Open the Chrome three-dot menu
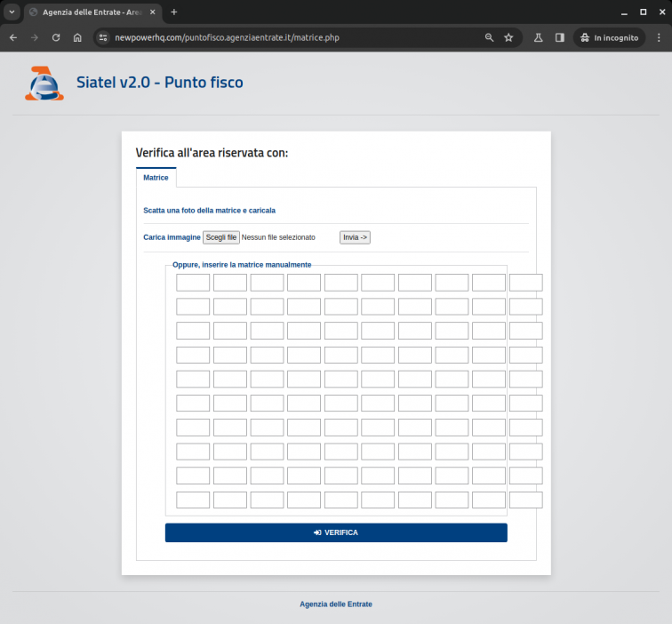The image size is (672, 624). 658,38
